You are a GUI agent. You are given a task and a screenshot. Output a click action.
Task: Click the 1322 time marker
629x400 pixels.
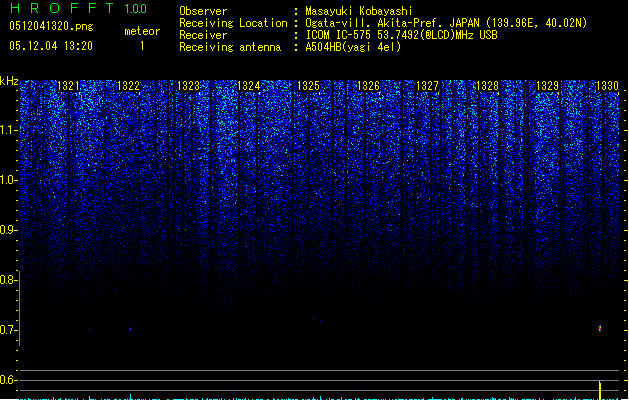[x=128, y=86]
